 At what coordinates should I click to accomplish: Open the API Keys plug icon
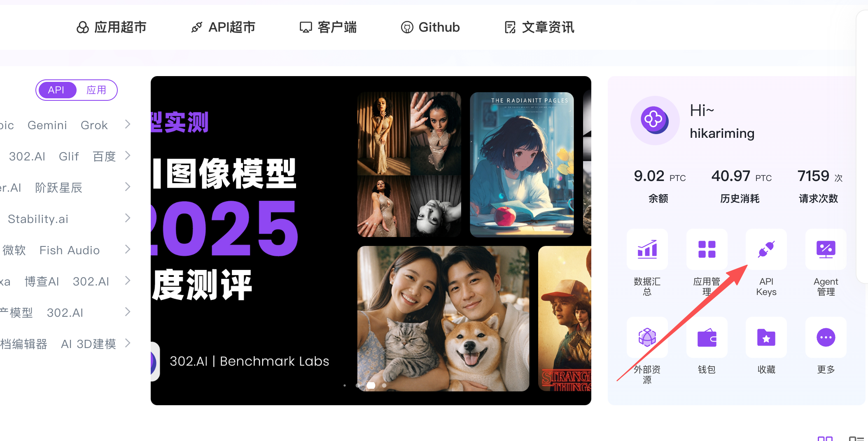tap(766, 249)
